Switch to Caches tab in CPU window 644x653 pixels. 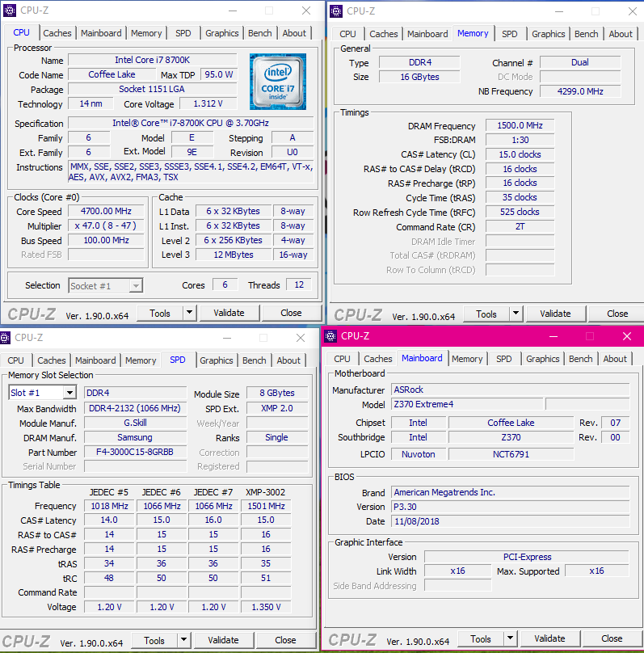pos(57,33)
